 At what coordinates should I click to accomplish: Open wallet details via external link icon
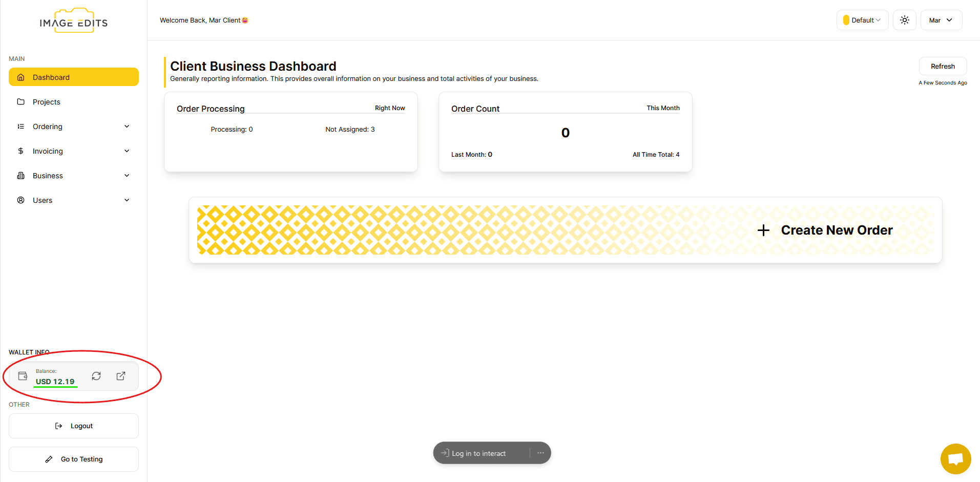[121, 375]
